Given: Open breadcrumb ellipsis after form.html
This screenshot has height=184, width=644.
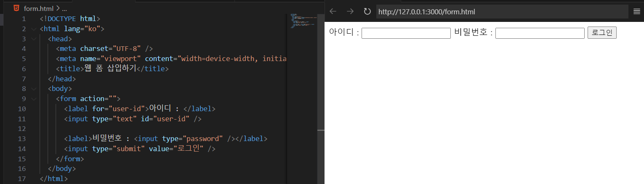Looking at the screenshot, I should [64, 8].
